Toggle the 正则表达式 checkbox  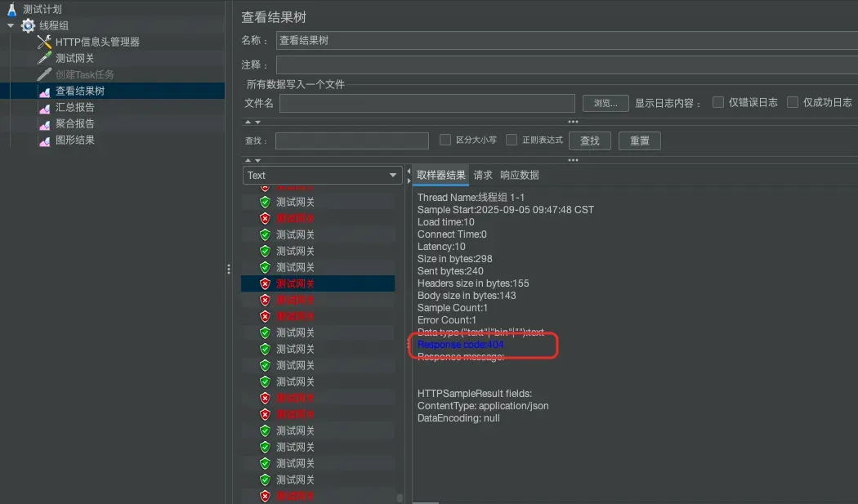coord(512,140)
